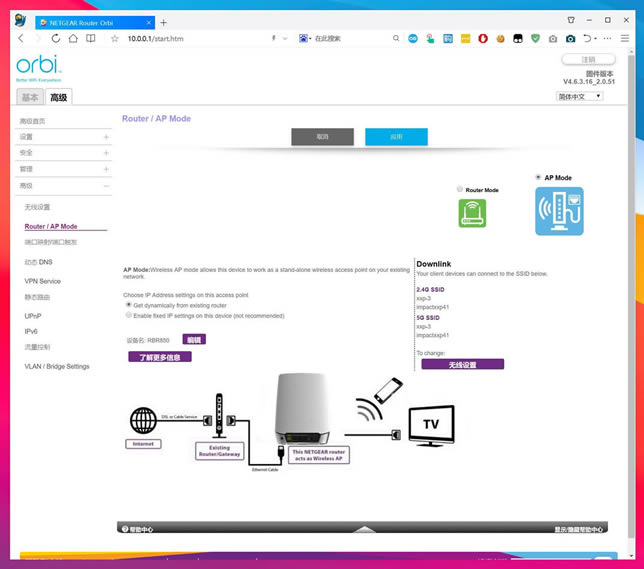The image size is (644, 569).
Task: Select the Router Mode radio button
Action: pyautogui.click(x=460, y=189)
